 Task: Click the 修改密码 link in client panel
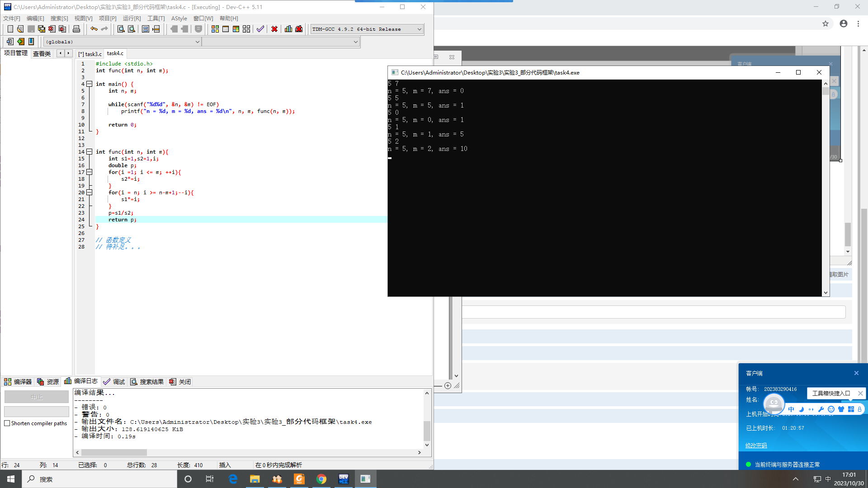click(x=756, y=446)
